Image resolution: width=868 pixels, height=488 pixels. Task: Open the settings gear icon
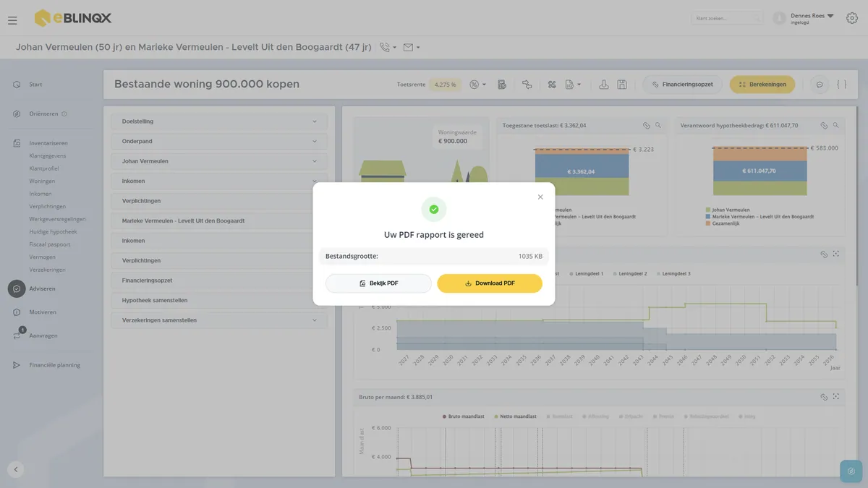(x=851, y=18)
